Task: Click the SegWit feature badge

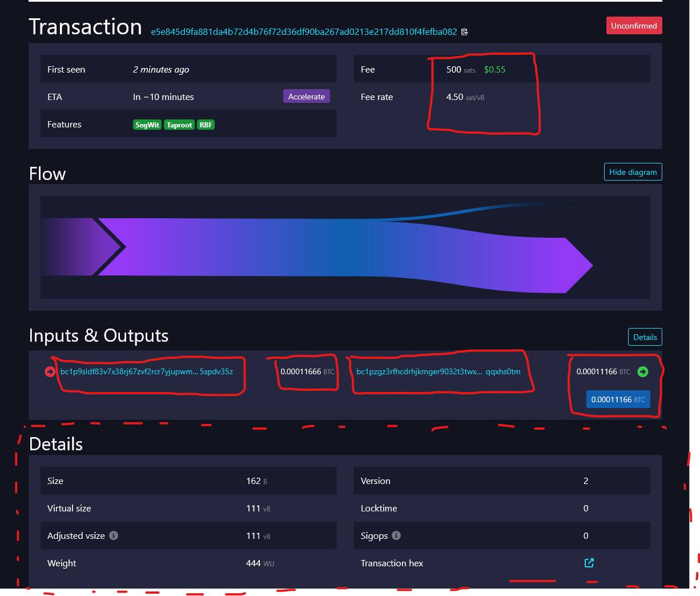Action: click(147, 125)
